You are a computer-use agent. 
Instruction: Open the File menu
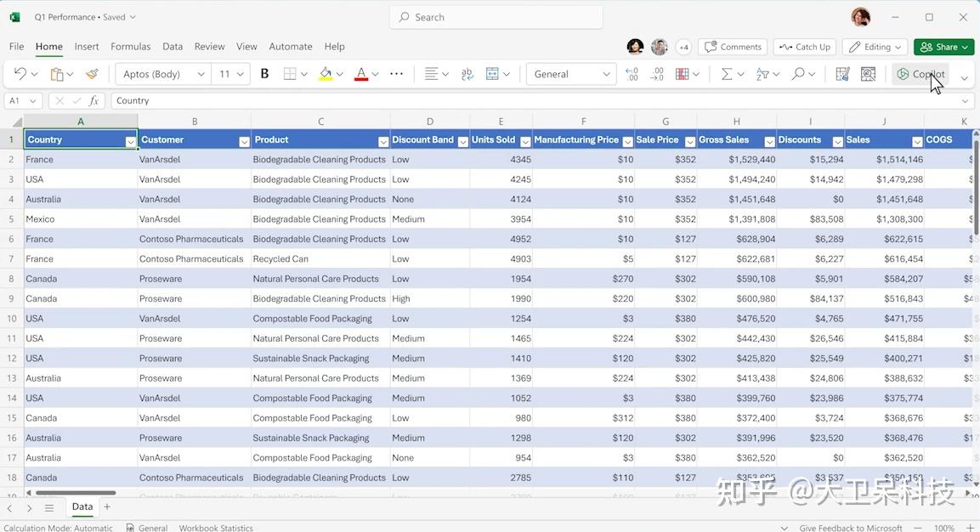point(16,46)
